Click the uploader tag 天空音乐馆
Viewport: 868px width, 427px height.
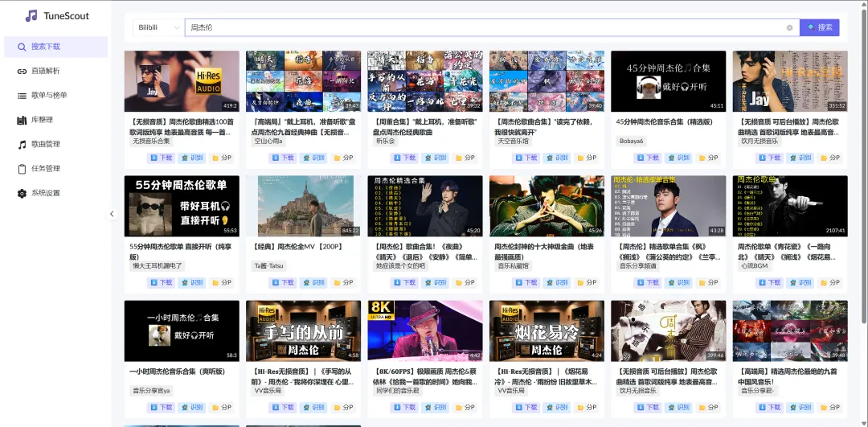513,142
